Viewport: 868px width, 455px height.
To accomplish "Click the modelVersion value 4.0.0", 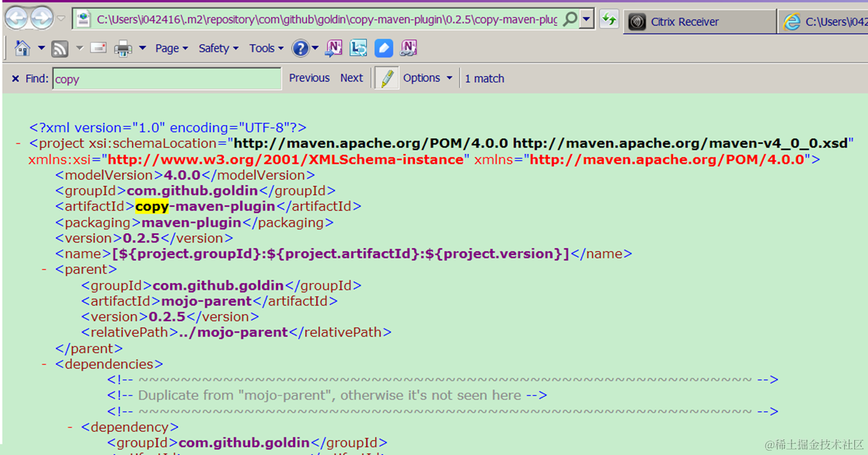I will point(182,175).
